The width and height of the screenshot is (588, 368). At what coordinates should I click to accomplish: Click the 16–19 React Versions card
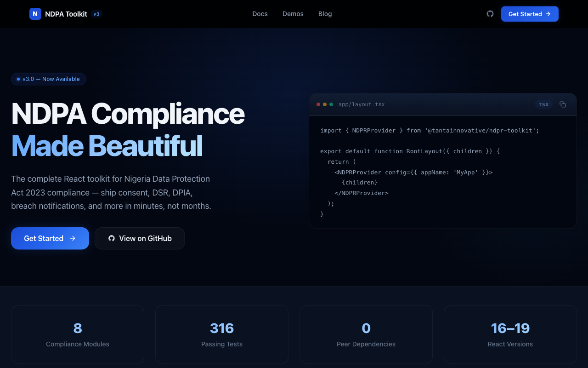[x=510, y=335]
